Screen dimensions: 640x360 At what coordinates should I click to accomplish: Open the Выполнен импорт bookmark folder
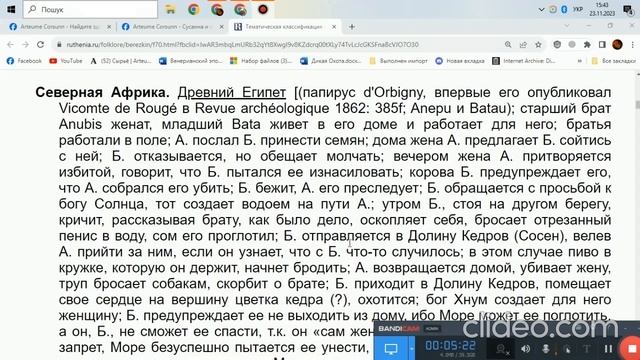(398, 61)
